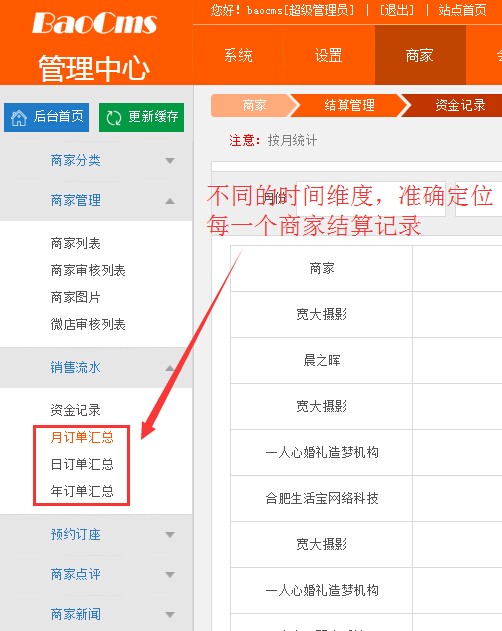
Task: Select the 商家 top navigation tab
Action: coord(420,55)
